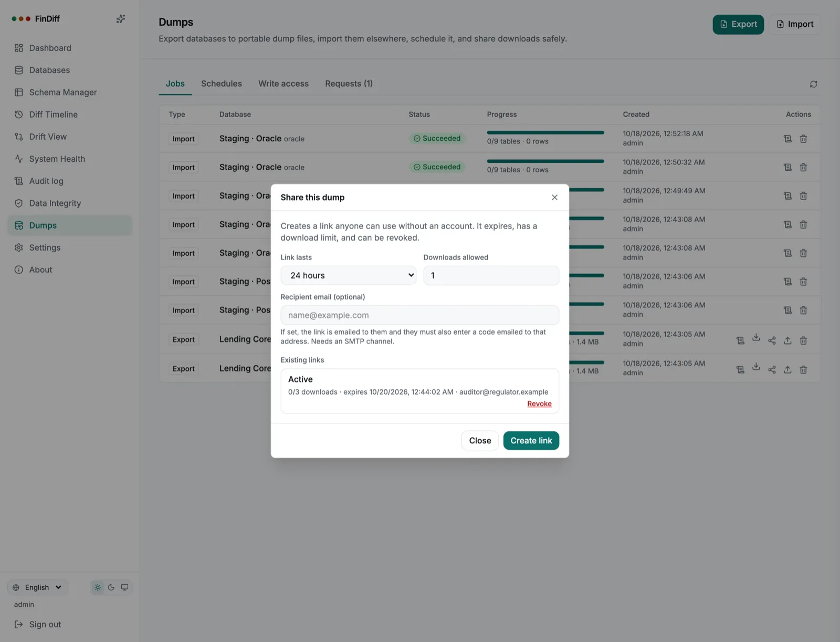View log of 12:50:32 AM import
The image size is (840, 642).
(787, 167)
